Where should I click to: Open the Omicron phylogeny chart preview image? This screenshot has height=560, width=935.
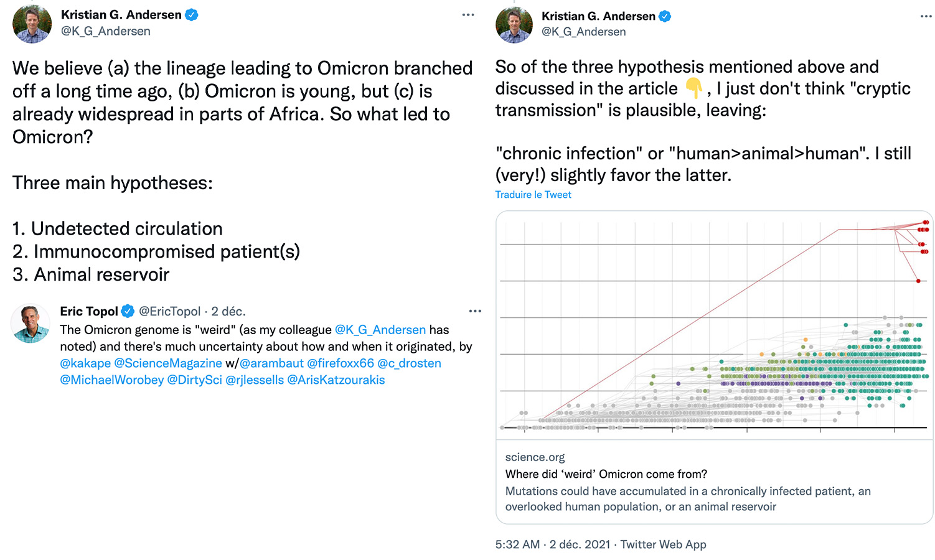(x=714, y=325)
